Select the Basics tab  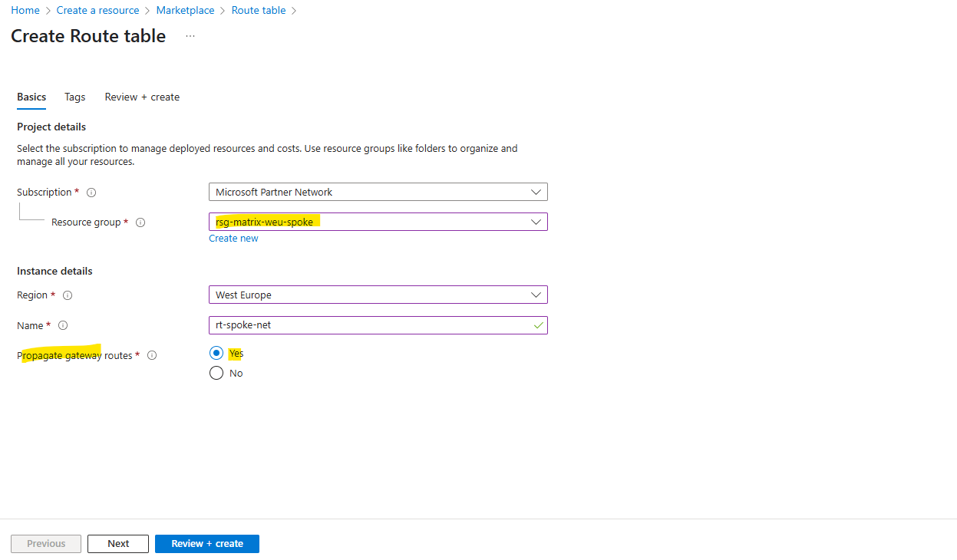coord(31,97)
